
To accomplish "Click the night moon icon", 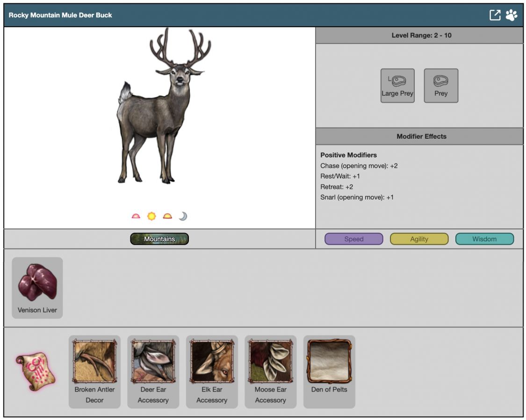I will [x=183, y=216].
